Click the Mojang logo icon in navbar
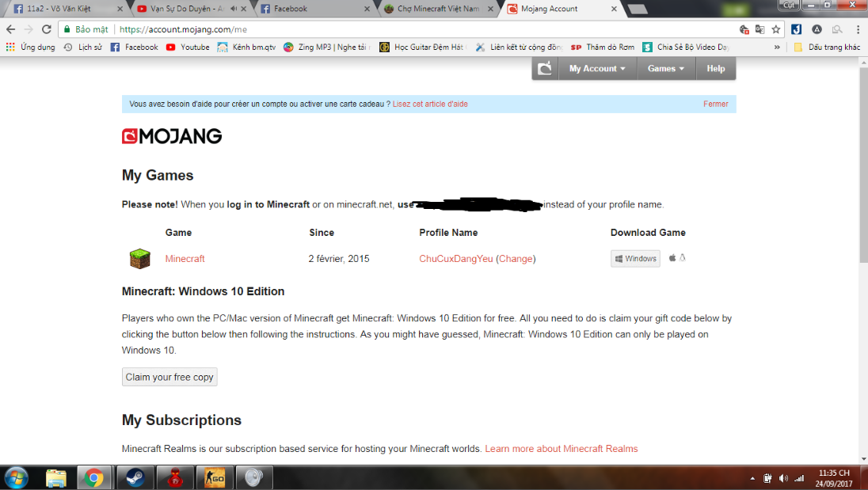 pos(545,69)
